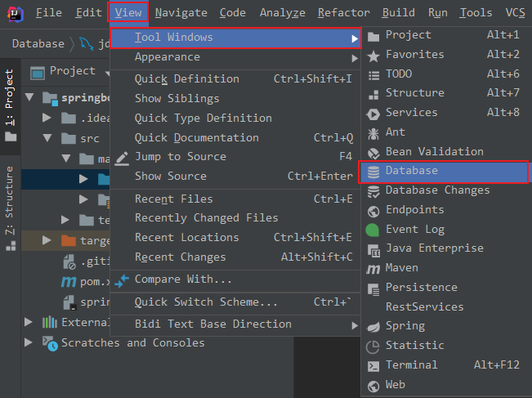Expand External Libraries node
The image size is (532, 398).
[x=29, y=322]
